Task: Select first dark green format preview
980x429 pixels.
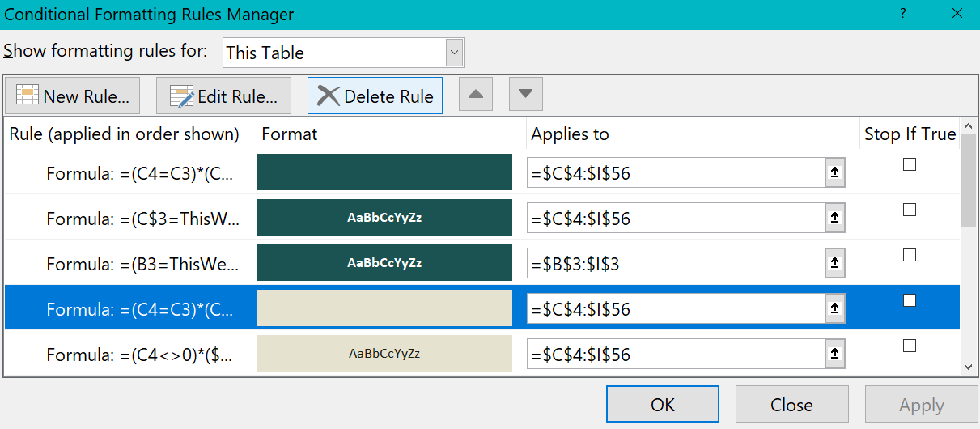Action: [384, 172]
